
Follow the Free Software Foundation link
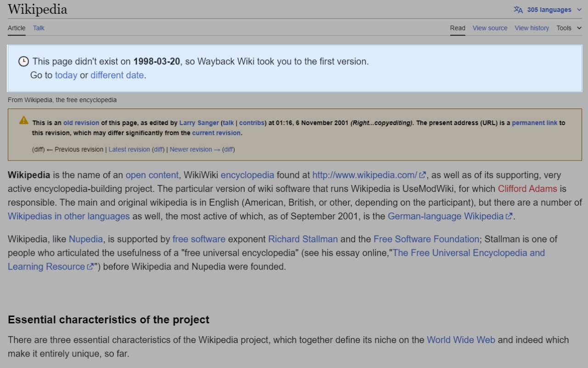click(426, 239)
